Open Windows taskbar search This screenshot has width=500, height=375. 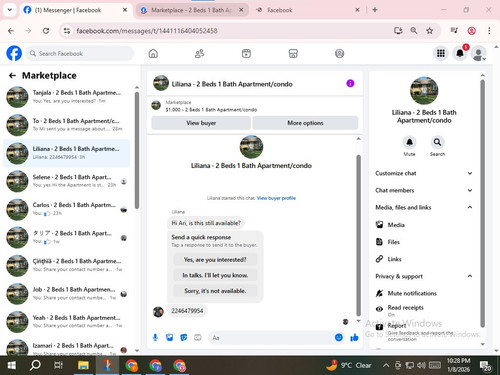pyautogui.click(x=35, y=365)
